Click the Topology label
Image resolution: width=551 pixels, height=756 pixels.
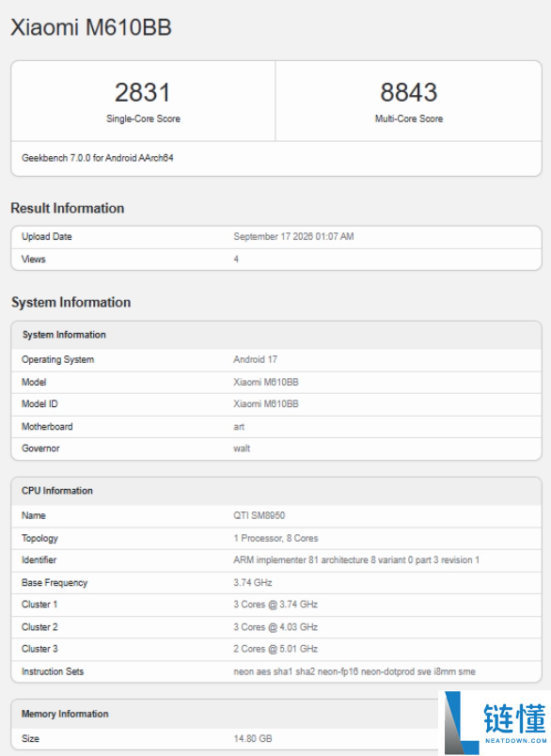pyautogui.click(x=39, y=538)
